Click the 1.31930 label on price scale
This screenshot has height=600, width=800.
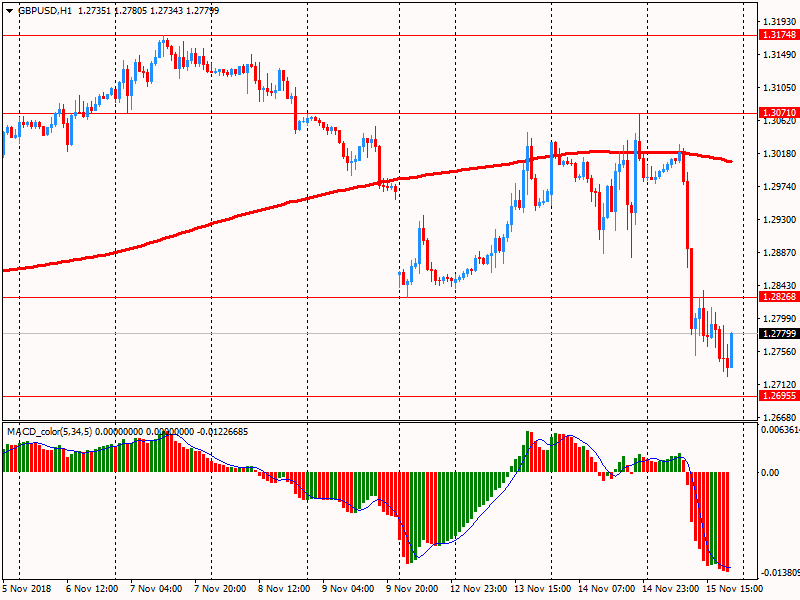(778, 21)
